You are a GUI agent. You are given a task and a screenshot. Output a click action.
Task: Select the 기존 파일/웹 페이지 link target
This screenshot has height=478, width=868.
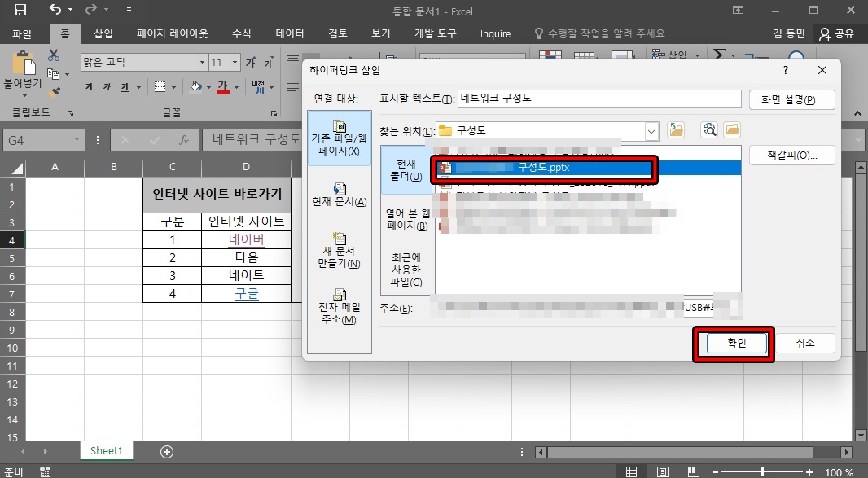pyautogui.click(x=340, y=138)
